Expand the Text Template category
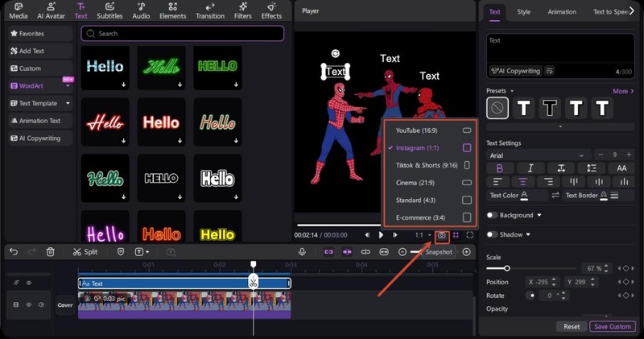Screen dimensions: 644x339 tap(68, 103)
